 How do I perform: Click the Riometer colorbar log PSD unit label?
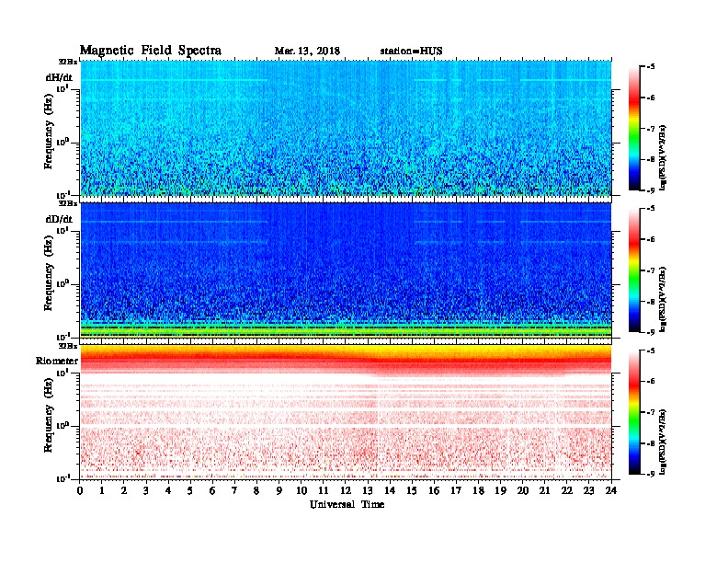pos(663,442)
